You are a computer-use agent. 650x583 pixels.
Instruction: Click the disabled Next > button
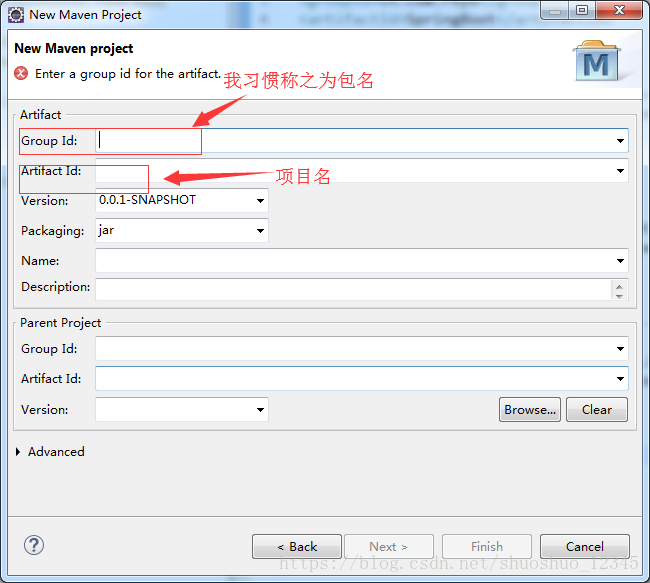(x=389, y=547)
